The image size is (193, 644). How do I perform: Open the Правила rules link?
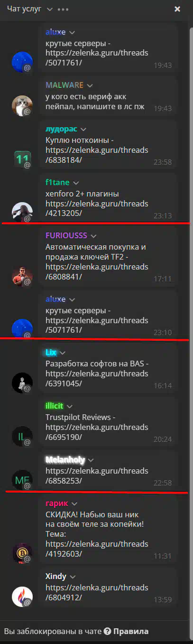click(130, 631)
